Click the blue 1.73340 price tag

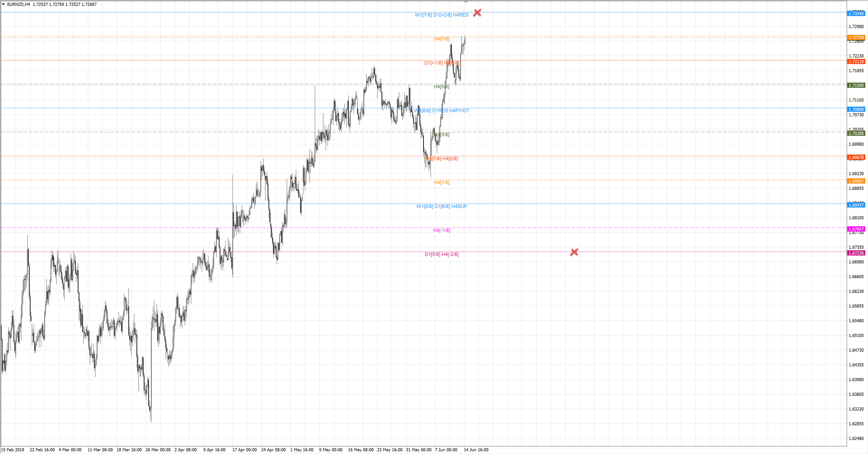pyautogui.click(x=856, y=14)
